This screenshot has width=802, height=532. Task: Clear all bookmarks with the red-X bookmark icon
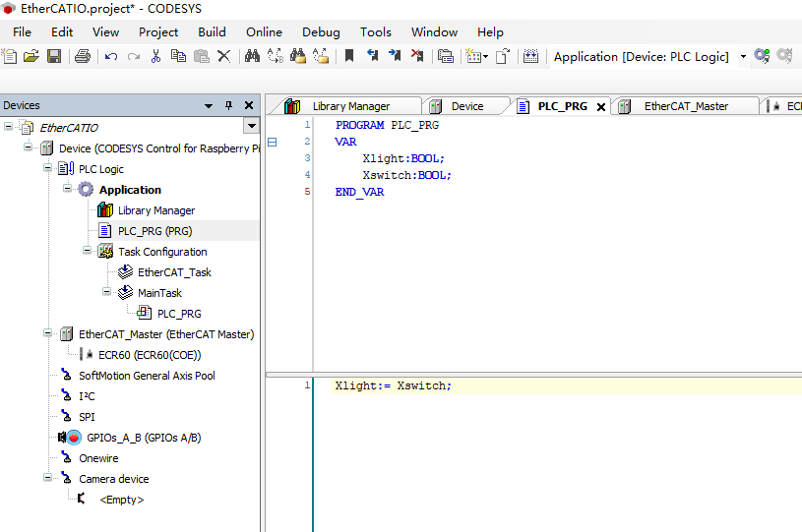pos(417,56)
